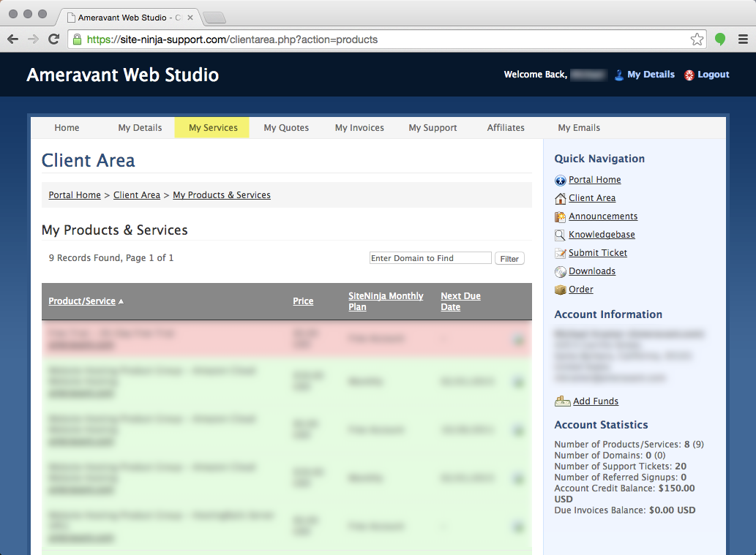
Task: Open Announcements using the clipboard icon
Action: [561, 216]
